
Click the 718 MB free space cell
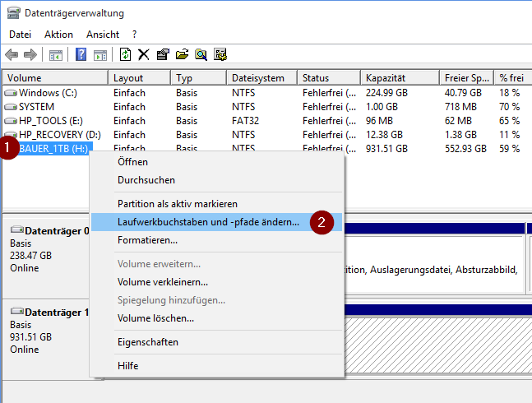[460, 107]
